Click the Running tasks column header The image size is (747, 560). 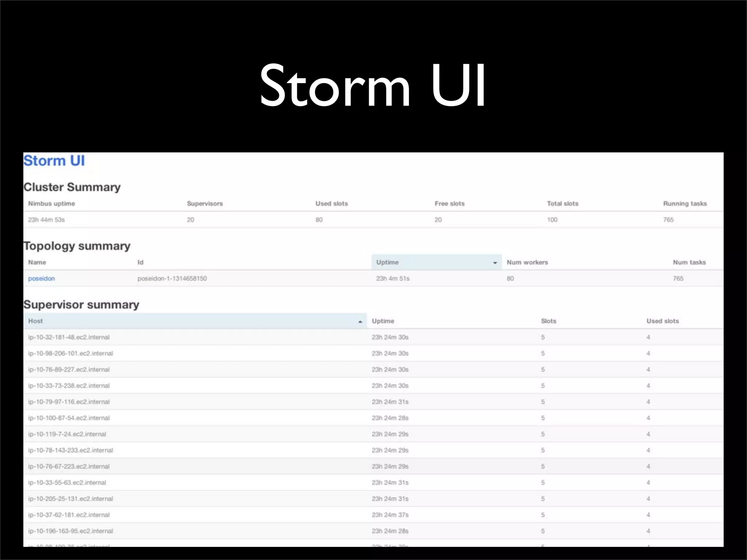[x=685, y=203]
